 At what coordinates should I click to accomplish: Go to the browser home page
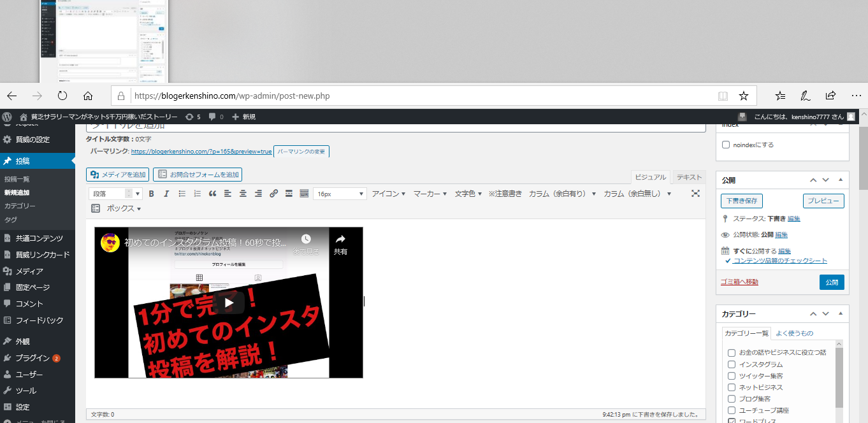pos(88,96)
